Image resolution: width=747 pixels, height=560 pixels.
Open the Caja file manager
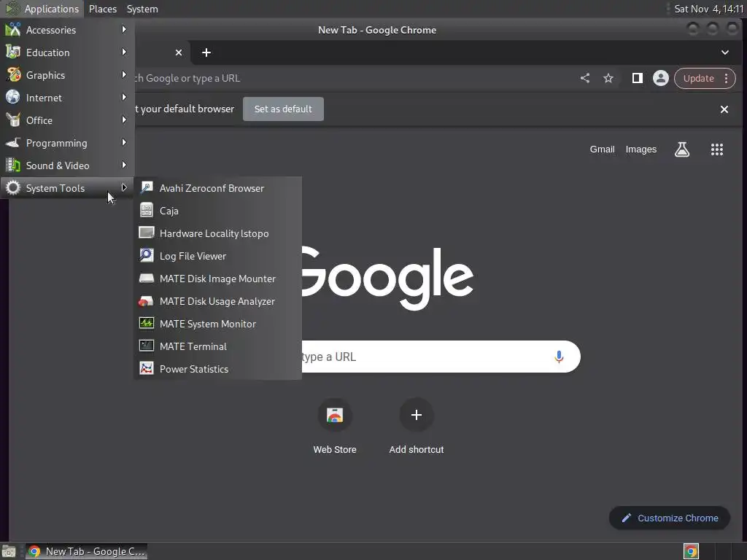click(x=217, y=211)
